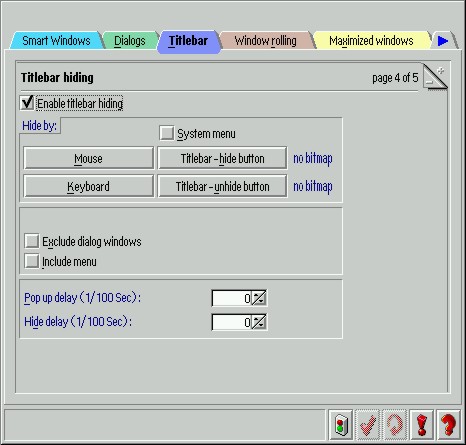
Task: Disable the Enable titlebar hiding checkbox
Action: (x=27, y=103)
